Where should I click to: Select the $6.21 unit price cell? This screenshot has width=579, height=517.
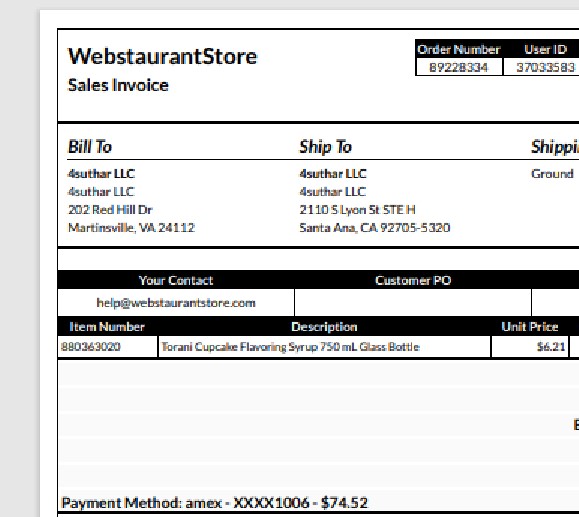click(530, 347)
